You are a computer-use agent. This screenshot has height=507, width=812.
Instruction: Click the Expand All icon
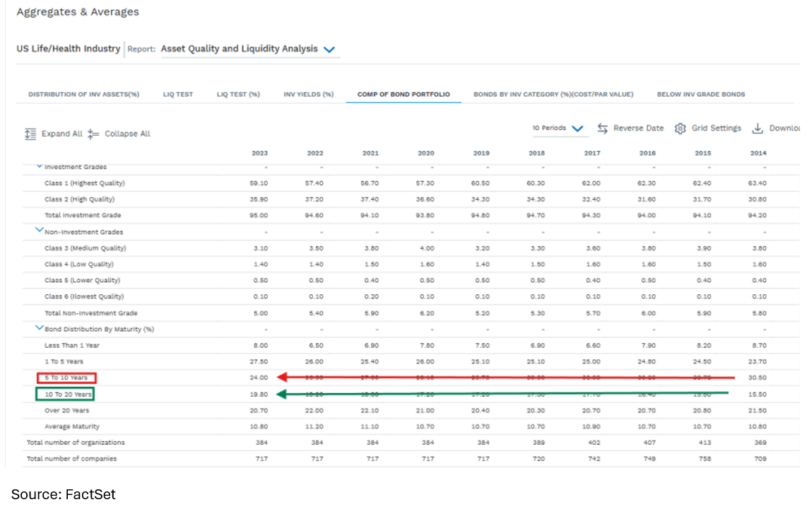[x=30, y=134]
